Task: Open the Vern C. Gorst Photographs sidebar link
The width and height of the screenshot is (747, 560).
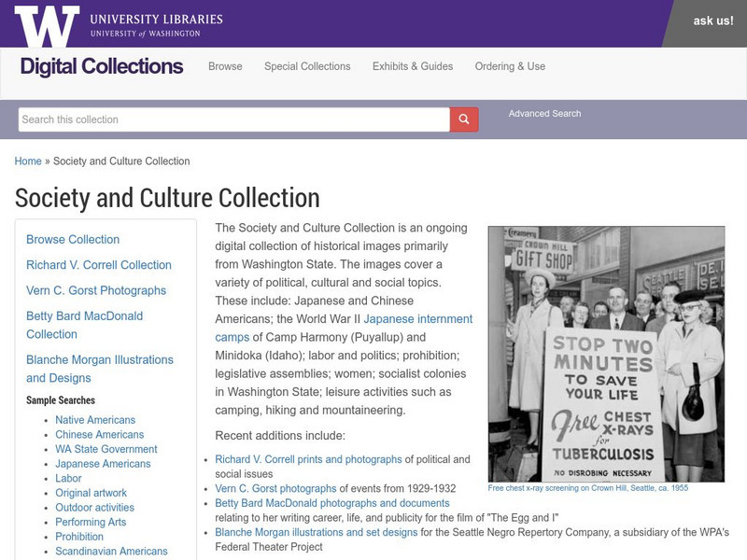Action: click(x=96, y=290)
